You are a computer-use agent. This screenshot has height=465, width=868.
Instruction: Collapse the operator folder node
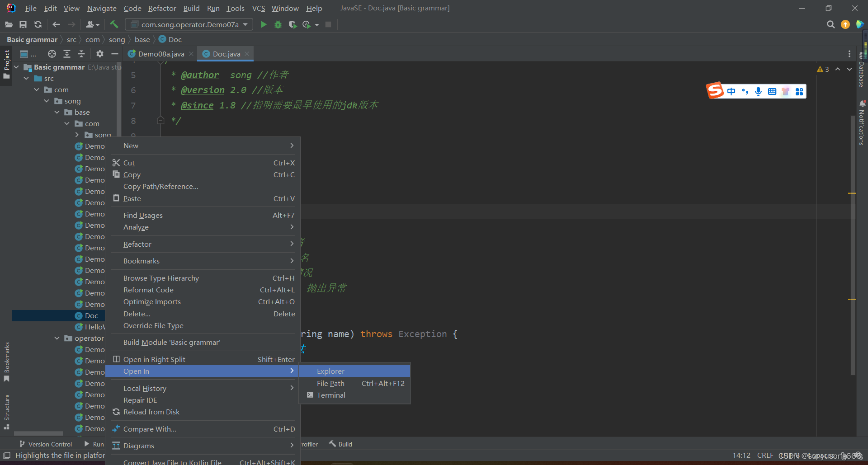(x=57, y=338)
